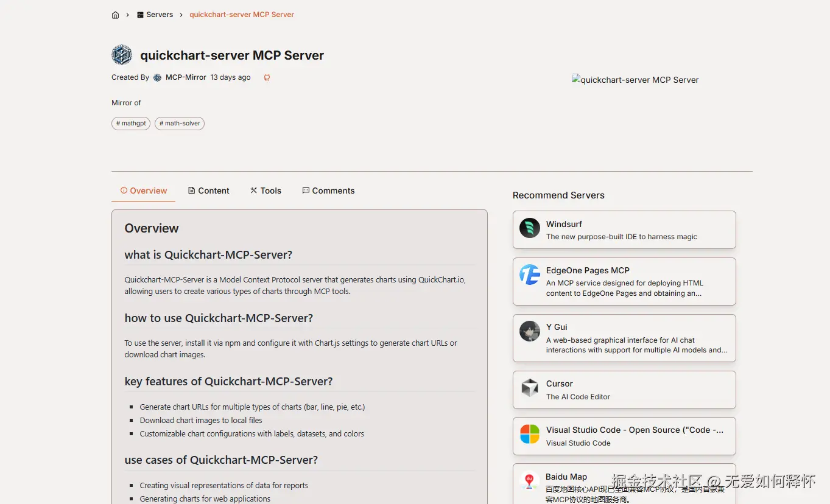Open the Servers breadcrumb link
The width and height of the screenshot is (830, 504).
click(155, 15)
